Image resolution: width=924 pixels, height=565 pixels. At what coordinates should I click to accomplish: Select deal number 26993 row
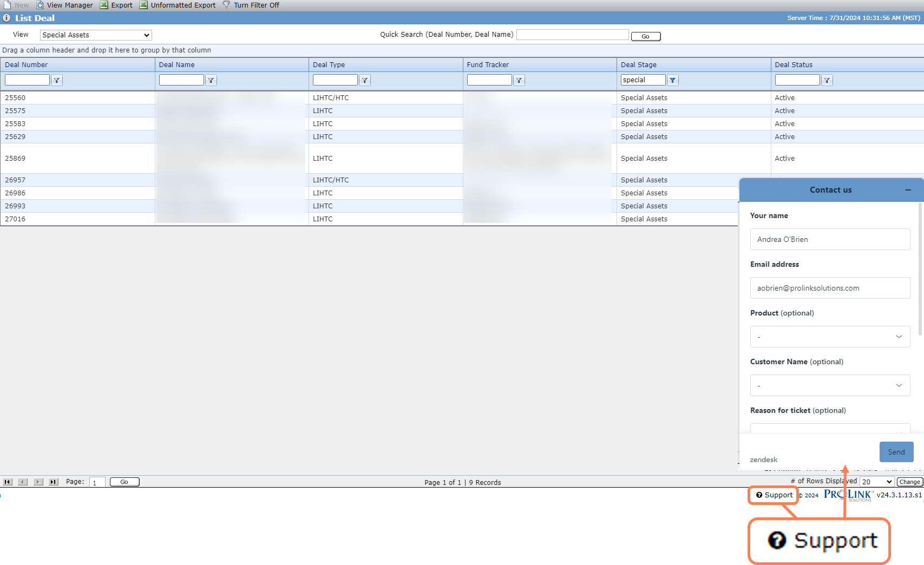(370, 206)
